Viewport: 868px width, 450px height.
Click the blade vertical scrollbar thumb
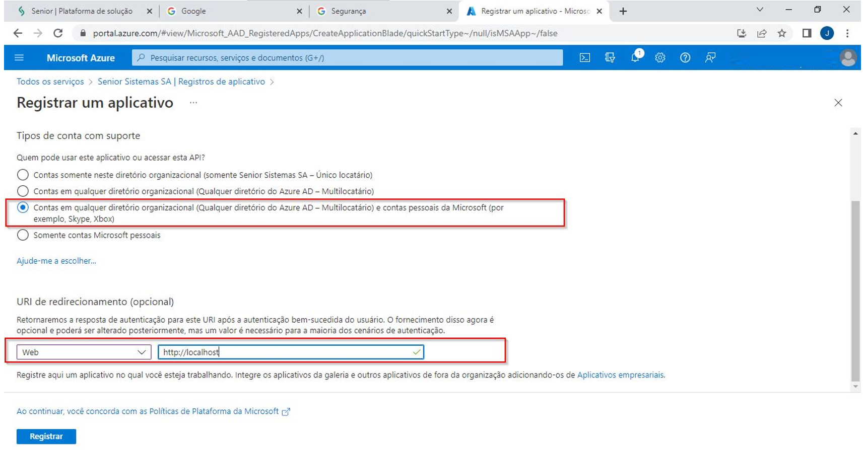[x=855, y=291]
